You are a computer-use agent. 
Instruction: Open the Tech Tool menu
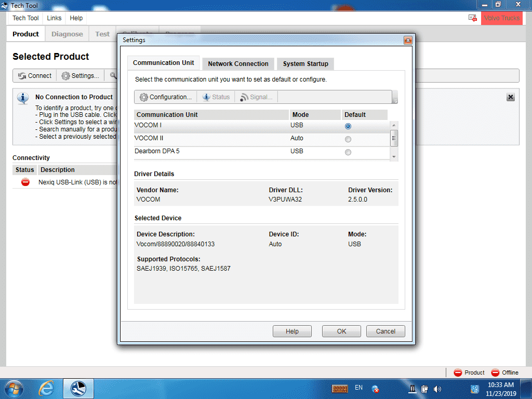coord(26,18)
